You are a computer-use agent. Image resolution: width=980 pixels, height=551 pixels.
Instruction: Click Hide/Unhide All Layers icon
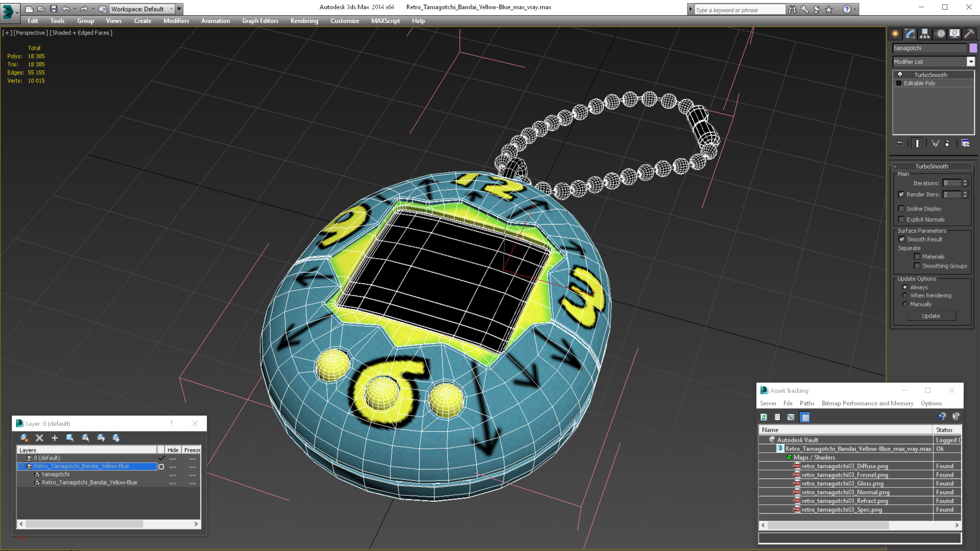tap(101, 438)
